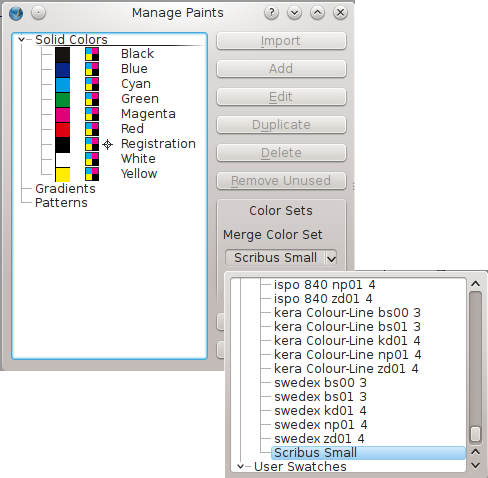Viewport: 488px width, 478px height.
Task: Select Scribus Small in the dropdown list
Action: [x=368, y=453]
